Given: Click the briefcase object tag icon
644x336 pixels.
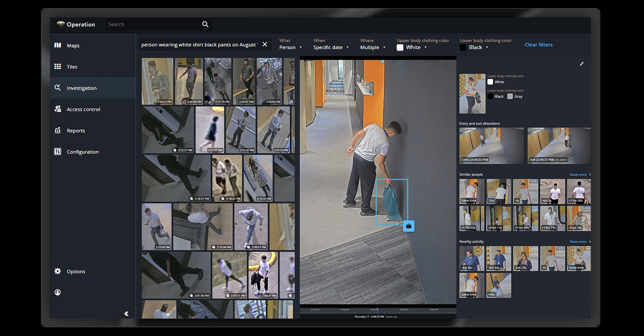Looking at the screenshot, I should [x=409, y=226].
